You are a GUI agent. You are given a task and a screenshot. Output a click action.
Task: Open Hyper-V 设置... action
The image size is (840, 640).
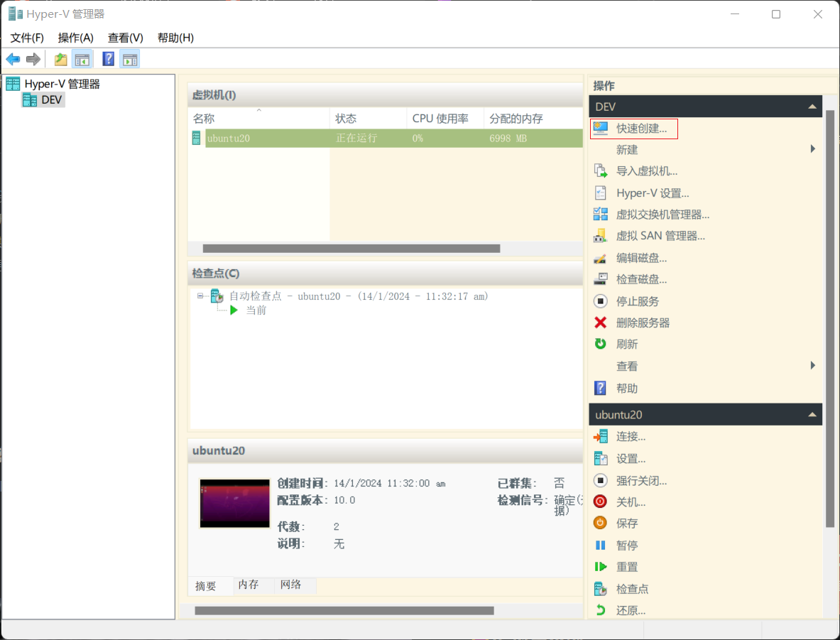point(653,193)
